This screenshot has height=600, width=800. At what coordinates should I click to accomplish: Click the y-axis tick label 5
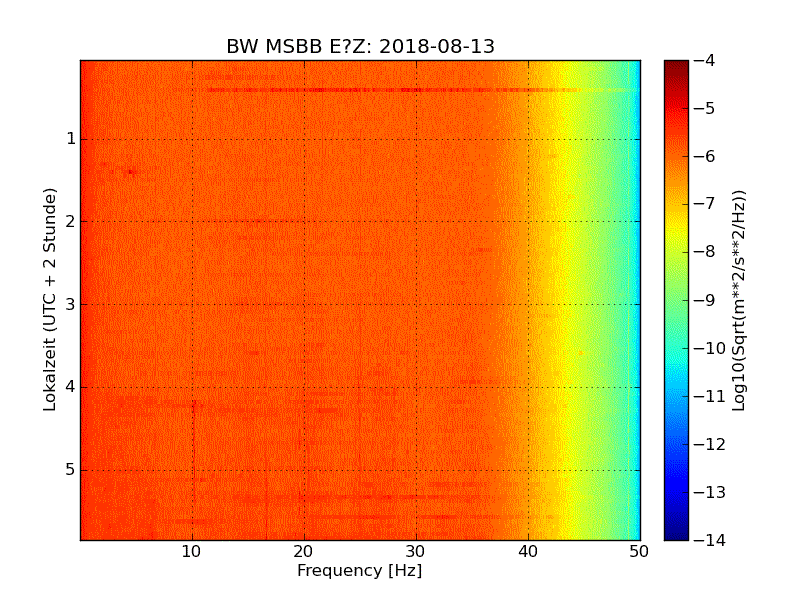[x=71, y=470]
